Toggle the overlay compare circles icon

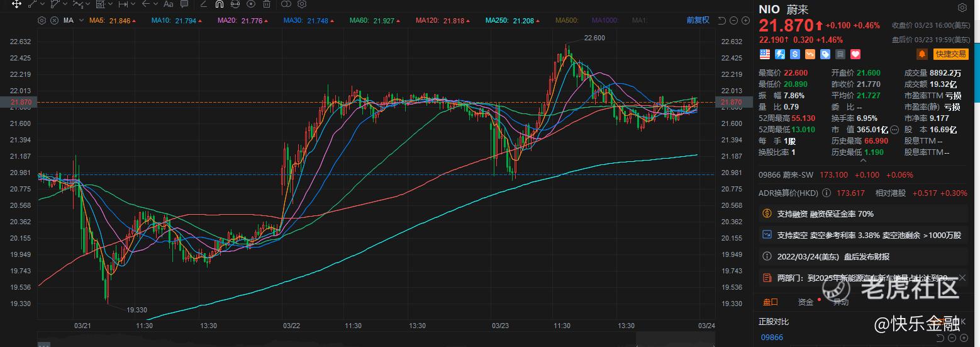pos(286,4)
